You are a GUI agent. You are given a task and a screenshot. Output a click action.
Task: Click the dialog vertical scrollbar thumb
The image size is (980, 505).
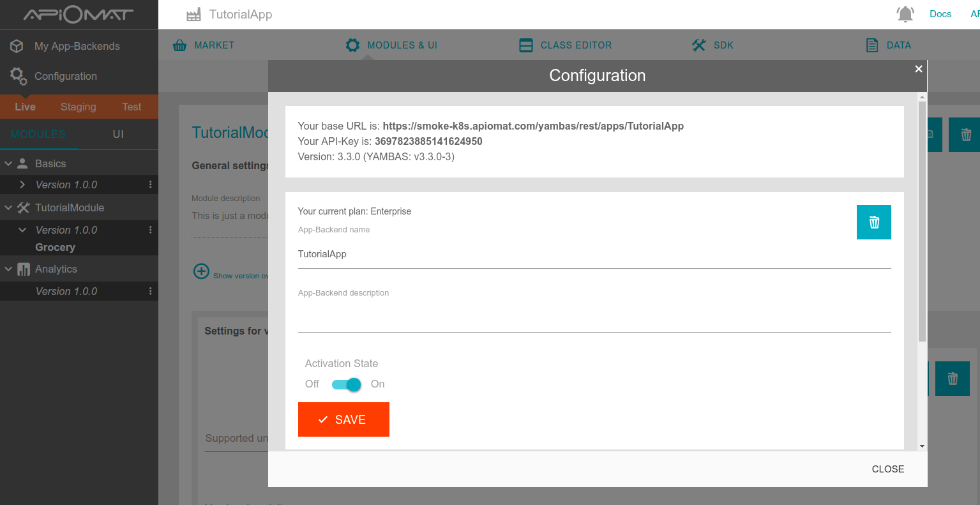[x=922, y=221]
